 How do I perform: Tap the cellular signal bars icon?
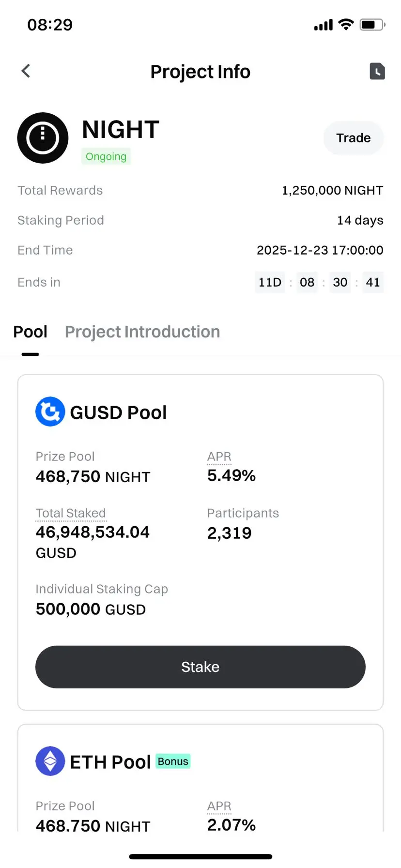(x=323, y=25)
